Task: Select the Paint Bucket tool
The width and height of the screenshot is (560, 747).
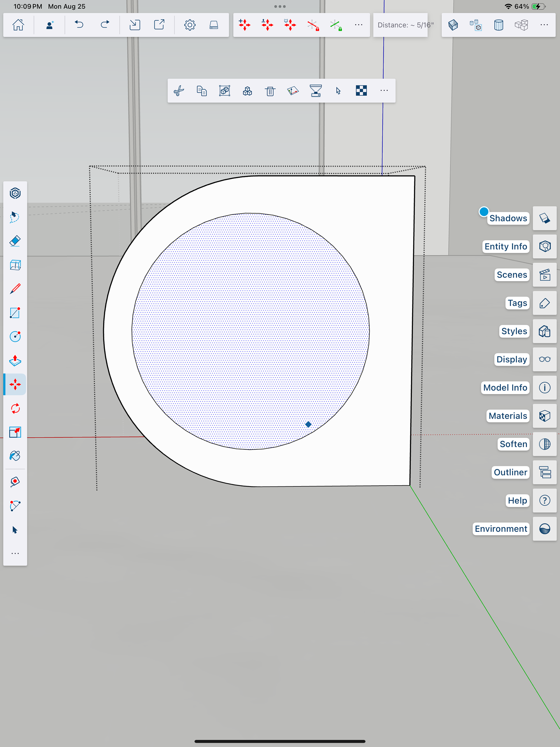Action: [x=15, y=456]
